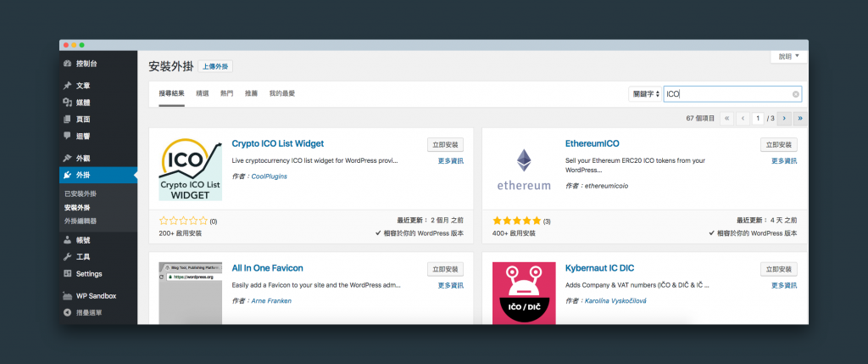The image size is (868, 364).
Task: Go to next results page
Action: [x=784, y=118]
